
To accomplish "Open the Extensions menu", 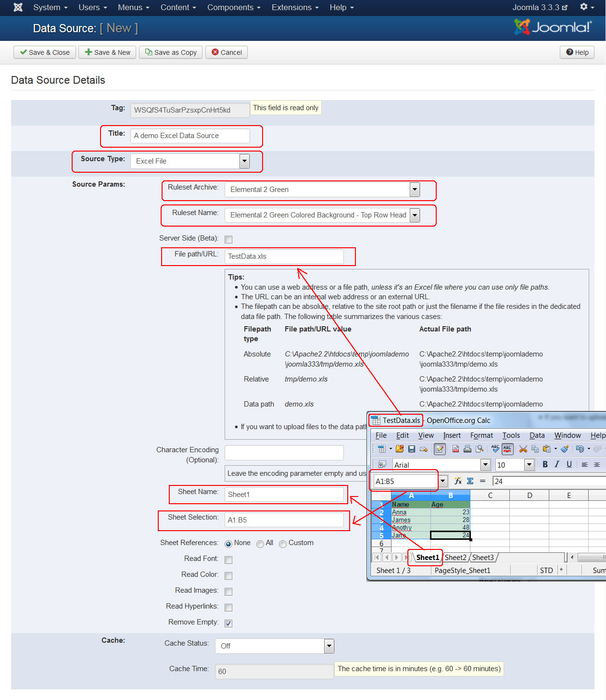I will pyautogui.click(x=295, y=7).
